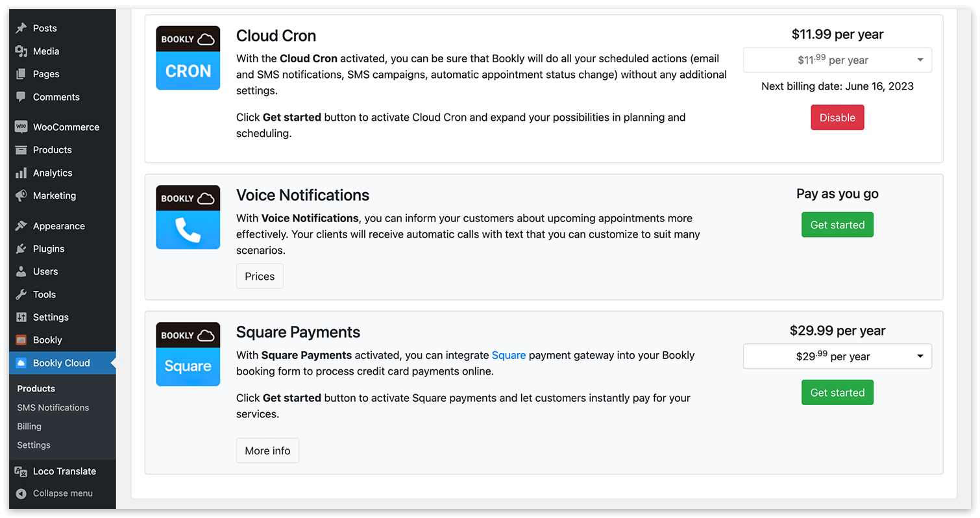Viewport: 980px width, 518px height.
Task: Select the Products submenu under Bookly Cloud
Action: point(36,389)
